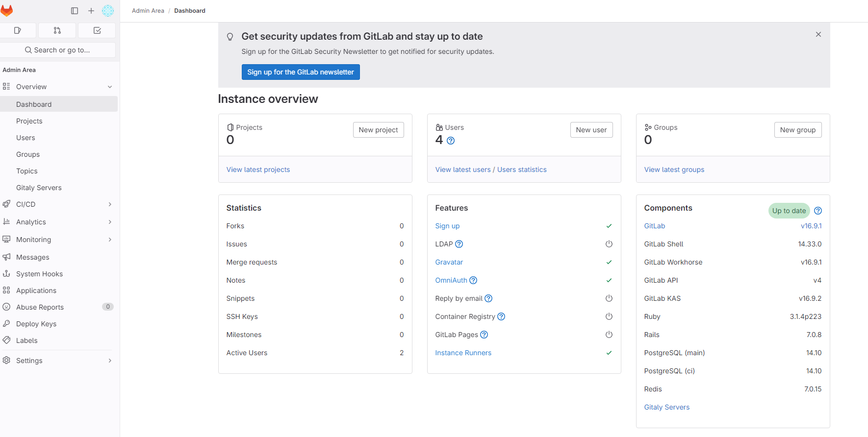Click the LDAP disabled power icon
This screenshot has width=868, height=437.
tap(609, 244)
